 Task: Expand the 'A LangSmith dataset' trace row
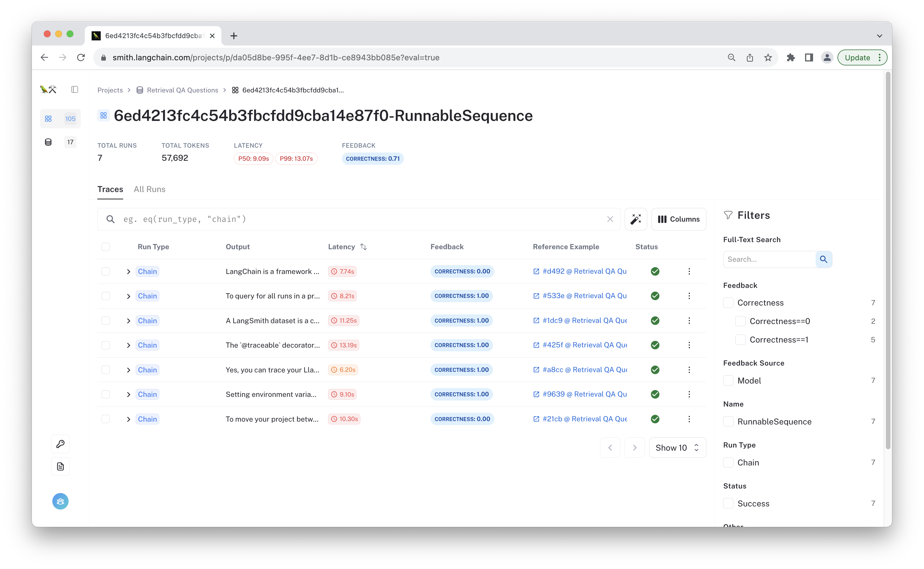[x=128, y=321]
